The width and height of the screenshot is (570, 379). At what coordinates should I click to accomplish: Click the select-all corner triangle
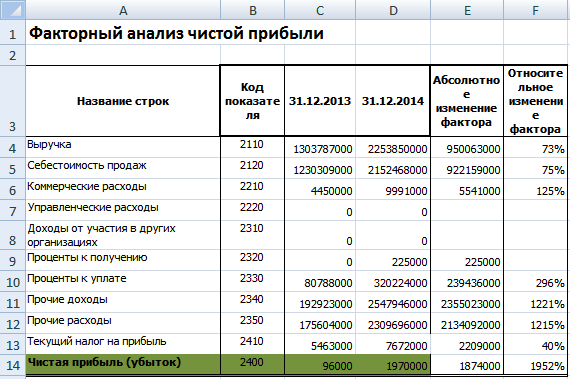click(13, 10)
